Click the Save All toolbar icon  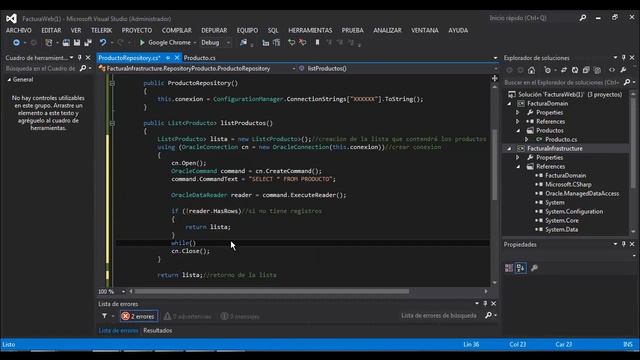tap(88, 42)
